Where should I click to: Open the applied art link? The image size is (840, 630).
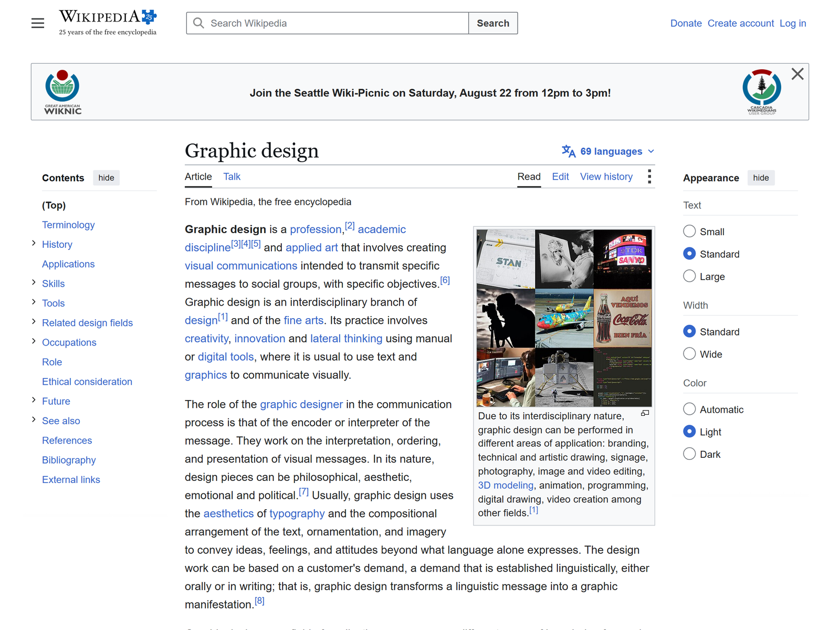pyautogui.click(x=312, y=248)
